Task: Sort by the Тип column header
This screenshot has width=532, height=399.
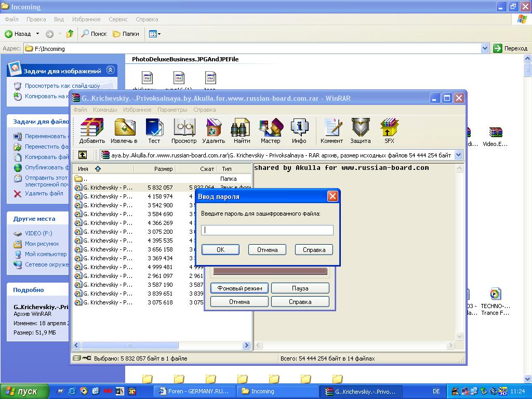Action: tap(234, 169)
